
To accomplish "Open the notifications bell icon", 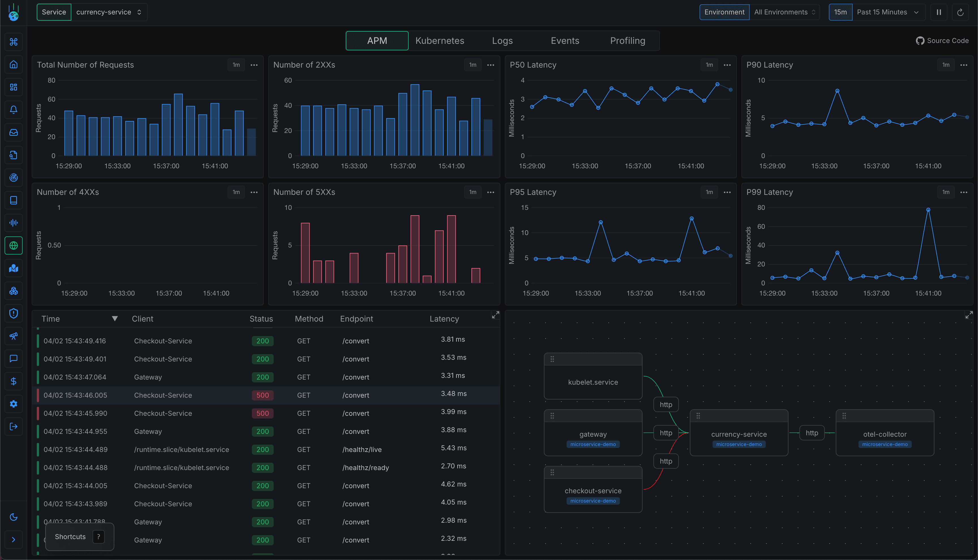I will pos(14,110).
